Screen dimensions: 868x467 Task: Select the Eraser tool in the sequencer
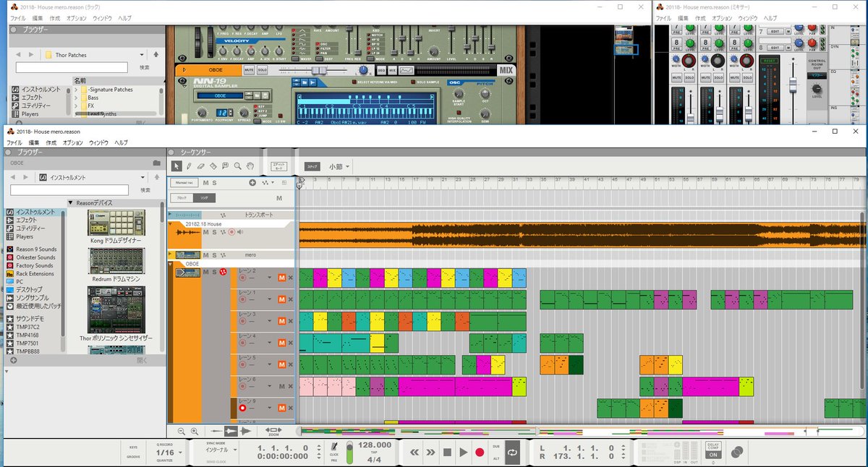[201, 166]
